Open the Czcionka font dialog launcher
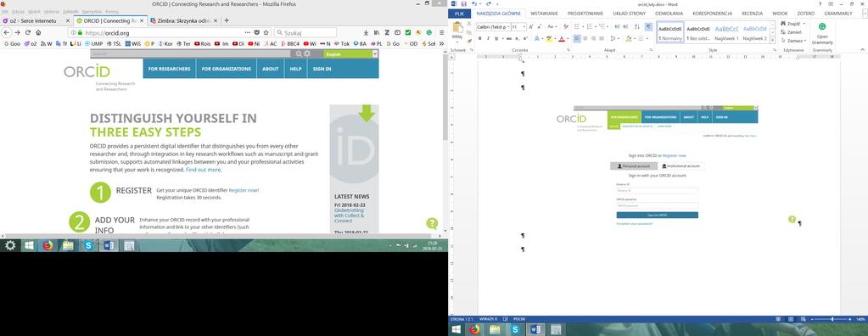Screen dimensions: 868x336 [x=568, y=50]
